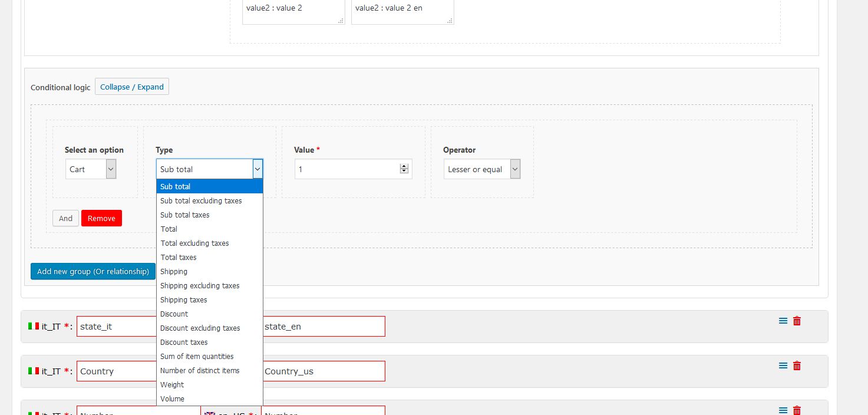
Task: Open the Operator dropdown showing Lesser or equal
Action: coord(481,169)
